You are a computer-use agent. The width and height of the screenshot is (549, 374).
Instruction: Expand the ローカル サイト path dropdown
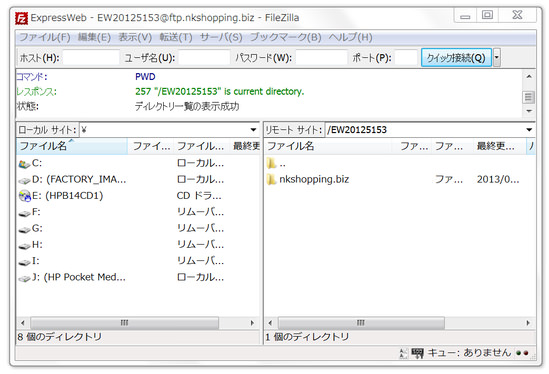tap(253, 130)
